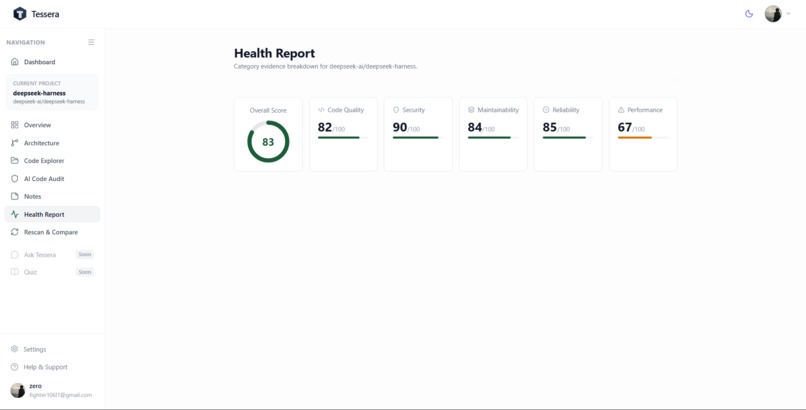Click the Overview grid icon
Image resolution: width=806 pixels, height=410 pixels.
14,125
